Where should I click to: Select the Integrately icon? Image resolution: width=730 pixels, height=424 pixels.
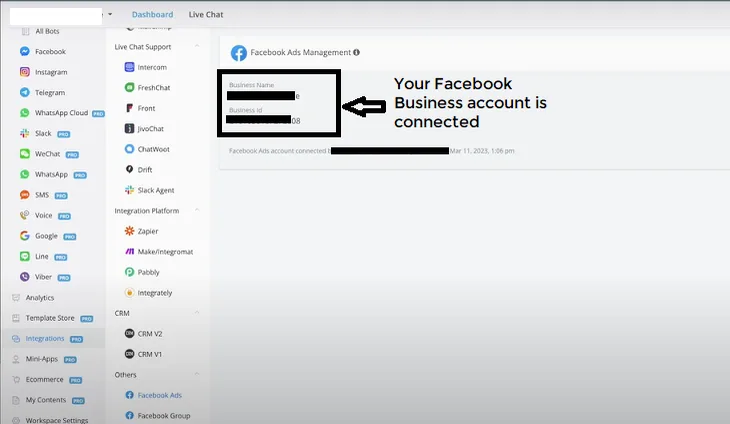tap(129, 292)
